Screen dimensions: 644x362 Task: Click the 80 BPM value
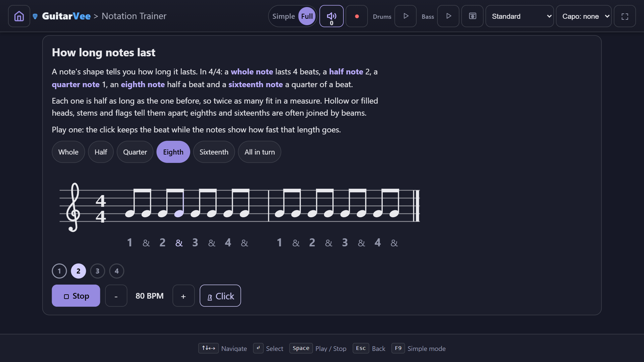(x=150, y=296)
